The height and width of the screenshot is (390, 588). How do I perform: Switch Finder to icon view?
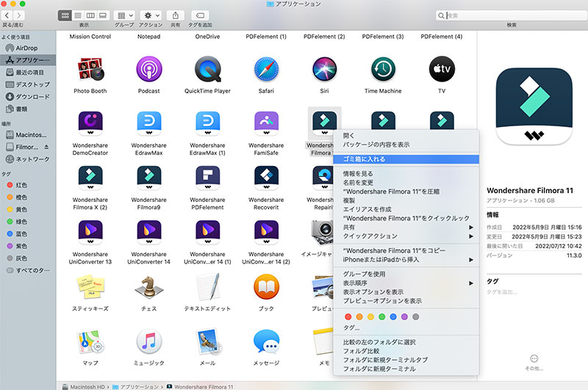(x=65, y=15)
